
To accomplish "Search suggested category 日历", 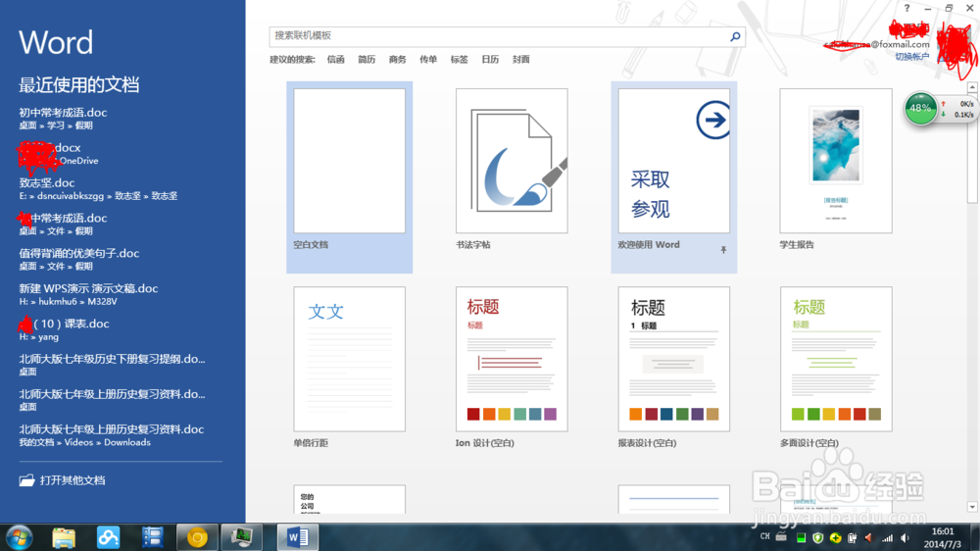I will point(490,60).
